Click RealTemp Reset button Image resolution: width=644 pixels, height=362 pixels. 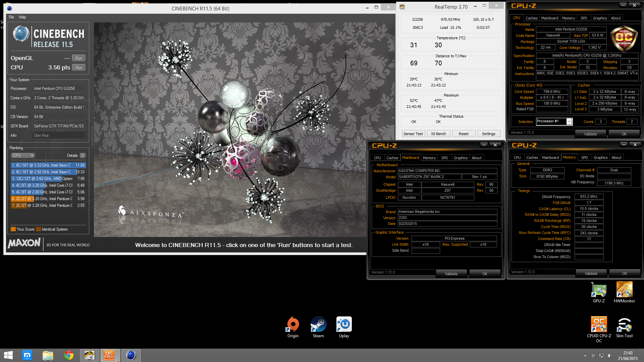point(464,134)
